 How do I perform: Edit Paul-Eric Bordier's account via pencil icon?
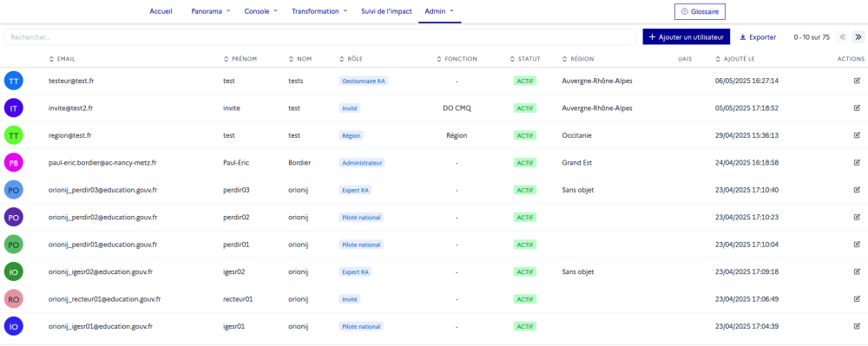pos(857,162)
